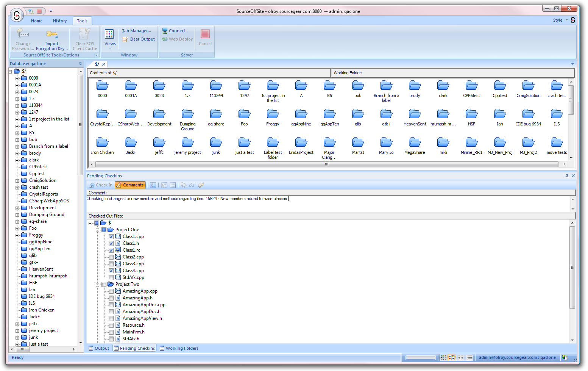Switch to the History ribbon tab
588x371 pixels.
point(59,21)
